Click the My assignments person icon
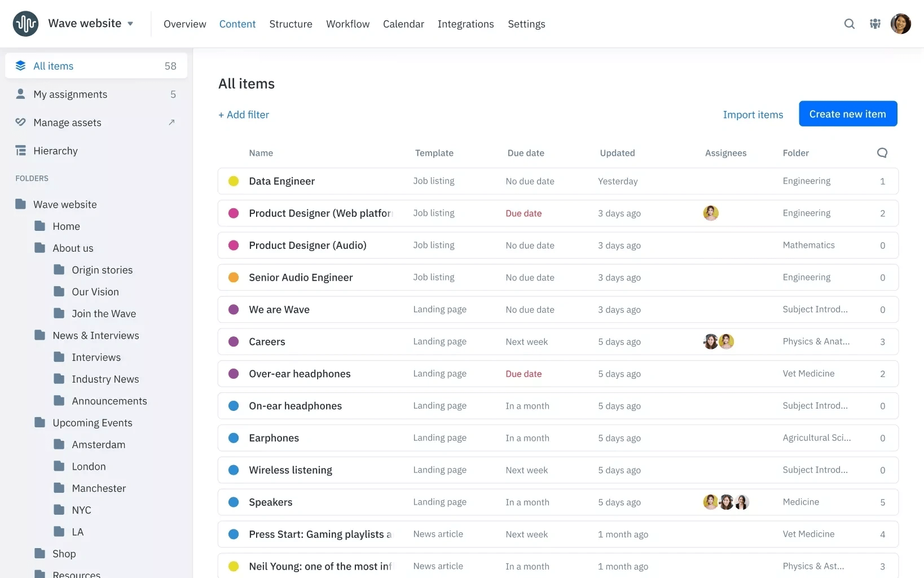This screenshot has height=578, width=924. [20, 94]
